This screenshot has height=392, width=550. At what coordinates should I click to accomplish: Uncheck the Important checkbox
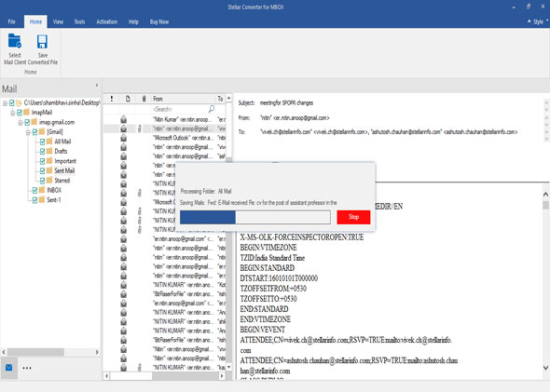tap(42, 161)
